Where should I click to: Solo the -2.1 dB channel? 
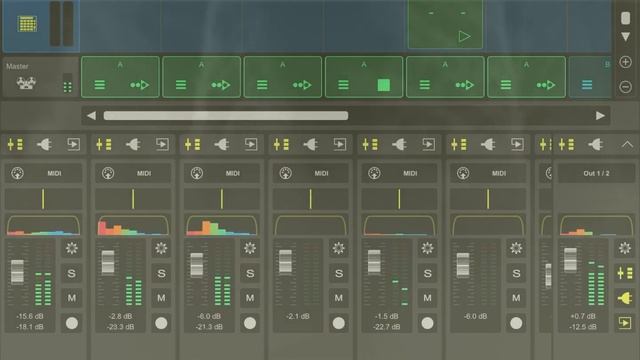coord(338,273)
